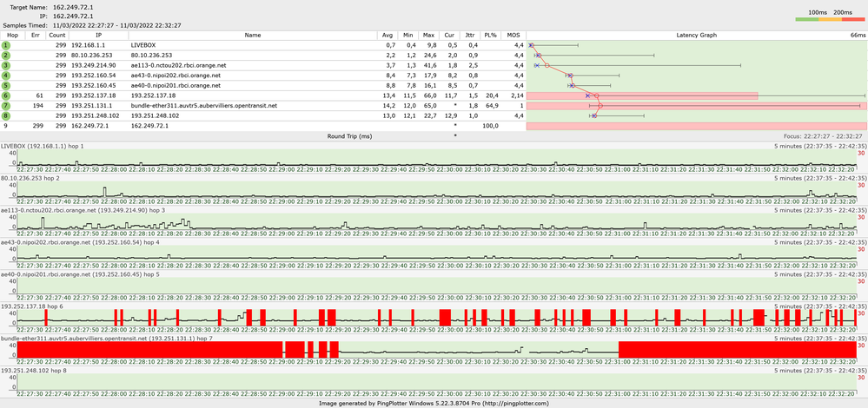The height and width of the screenshot is (408, 868).
Task: Click the Jttr column header
Action: click(470, 35)
